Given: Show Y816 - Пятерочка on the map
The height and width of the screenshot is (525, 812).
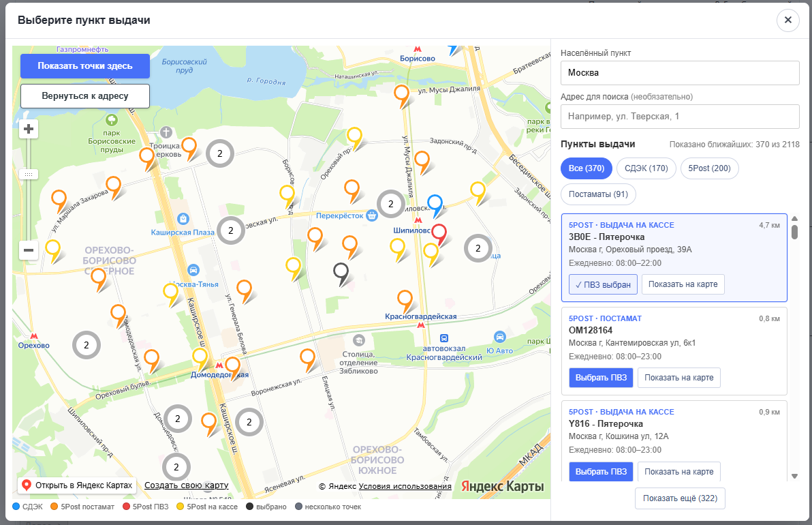Looking at the screenshot, I should (x=679, y=472).
